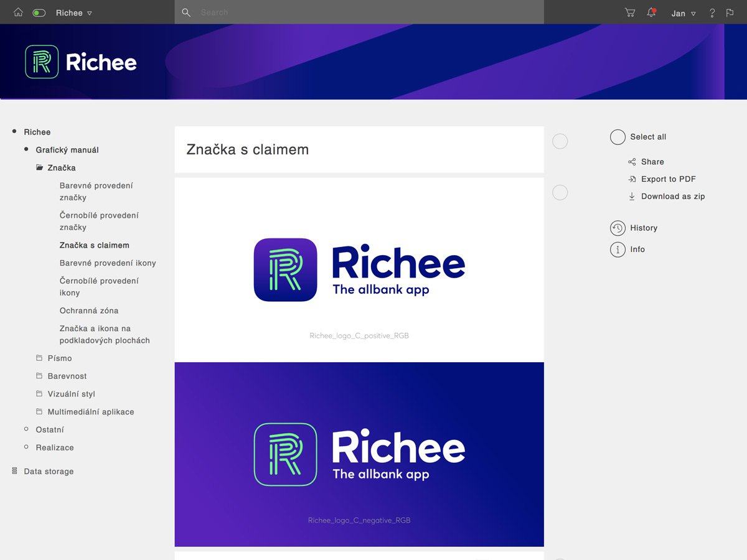
Task: Open the shopping cart icon
Action: click(x=630, y=12)
